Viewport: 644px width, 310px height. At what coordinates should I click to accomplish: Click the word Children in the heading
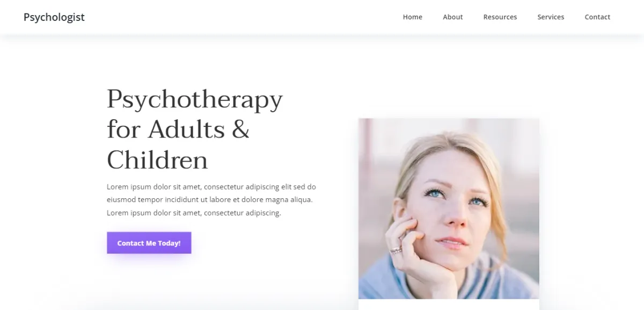click(x=157, y=160)
